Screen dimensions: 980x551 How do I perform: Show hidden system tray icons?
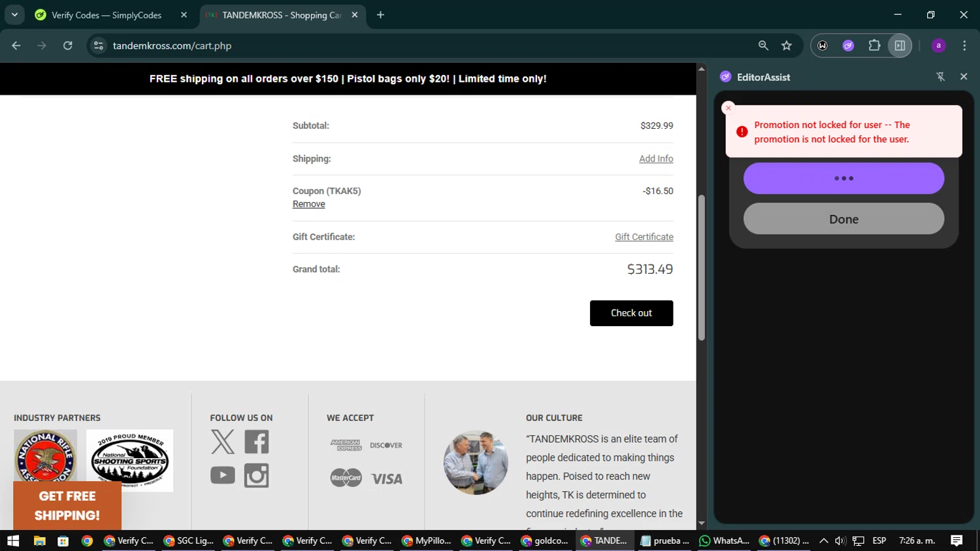point(824,541)
